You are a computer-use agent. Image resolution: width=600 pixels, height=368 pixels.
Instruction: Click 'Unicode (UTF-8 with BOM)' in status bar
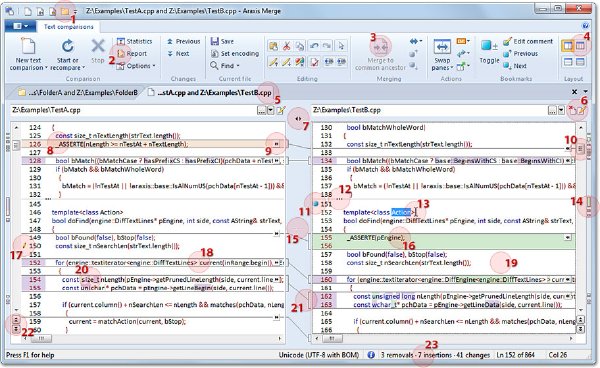coord(319,355)
